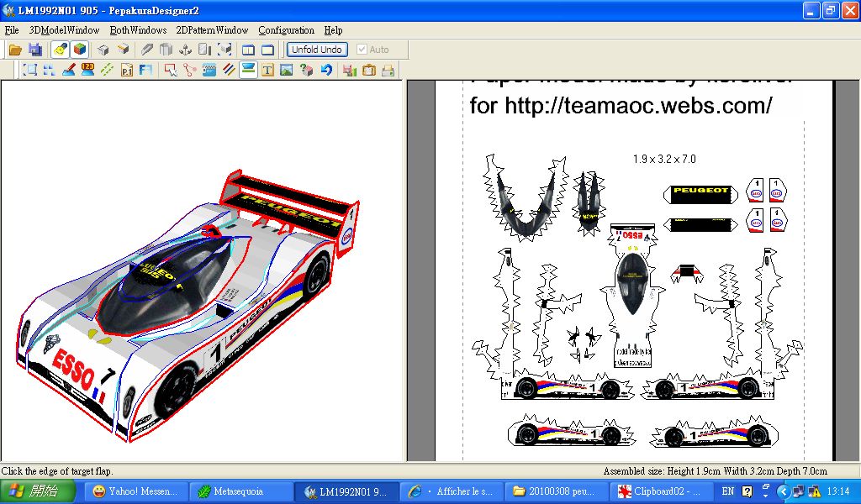The height and width of the screenshot is (504, 861).
Task: Click the zoom-to-fit frame icon in second toolbar
Action: tap(29, 70)
